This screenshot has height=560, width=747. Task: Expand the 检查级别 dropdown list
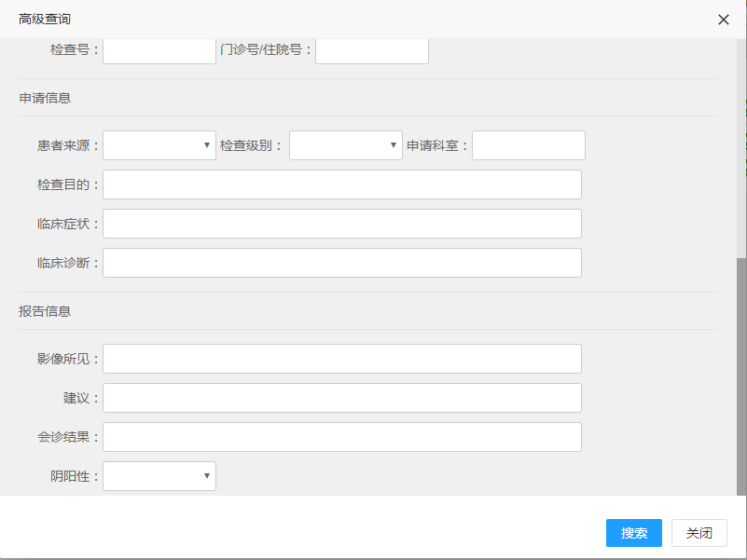coord(345,145)
